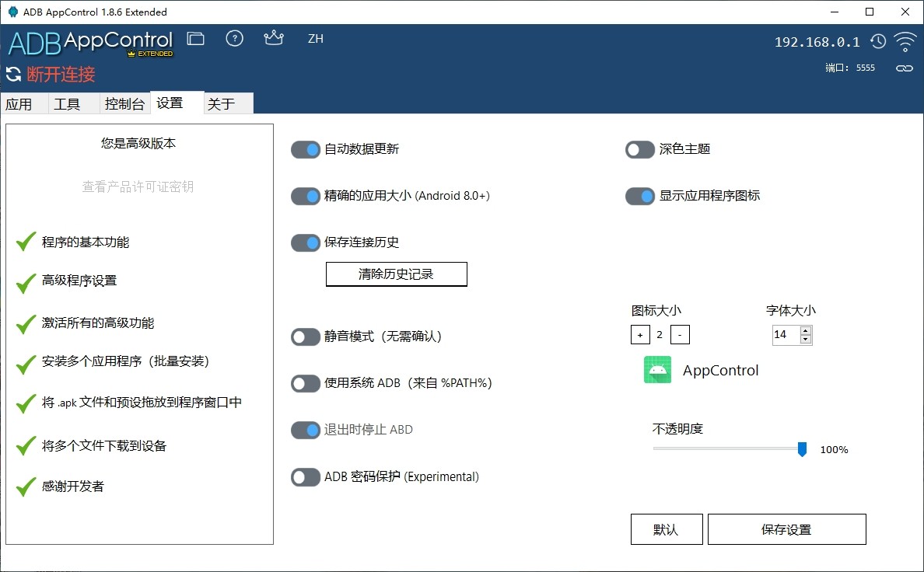Image resolution: width=924 pixels, height=572 pixels.
Task: Click the Wi-Fi connection icon
Action: coord(905,41)
